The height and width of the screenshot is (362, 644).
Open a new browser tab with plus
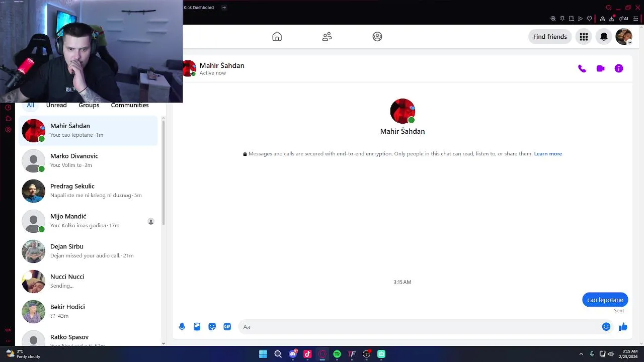pos(224,8)
